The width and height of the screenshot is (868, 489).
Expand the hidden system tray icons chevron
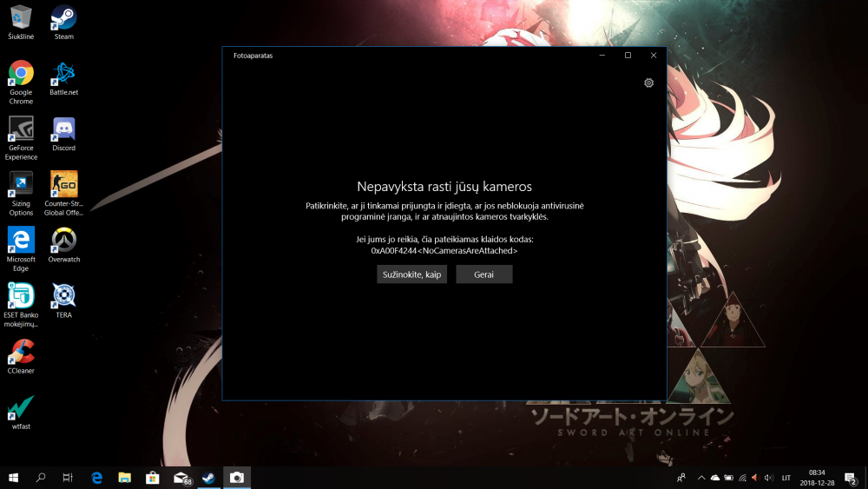tap(701, 478)
